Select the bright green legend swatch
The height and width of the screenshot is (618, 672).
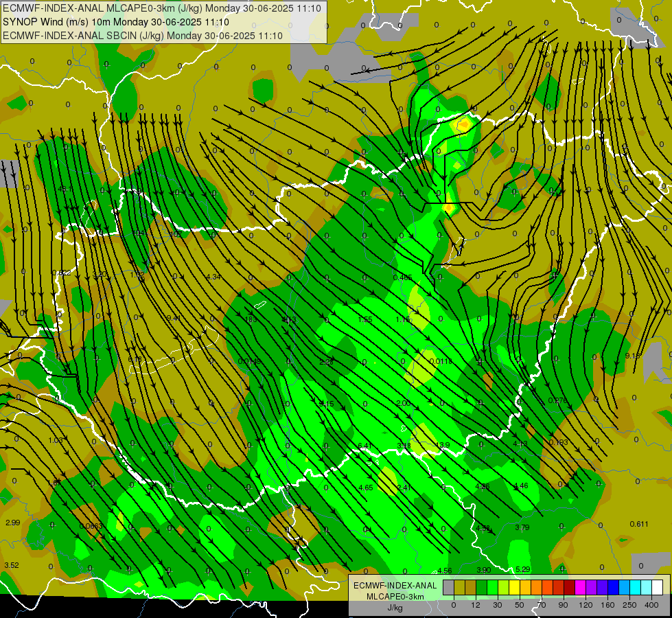492,587
